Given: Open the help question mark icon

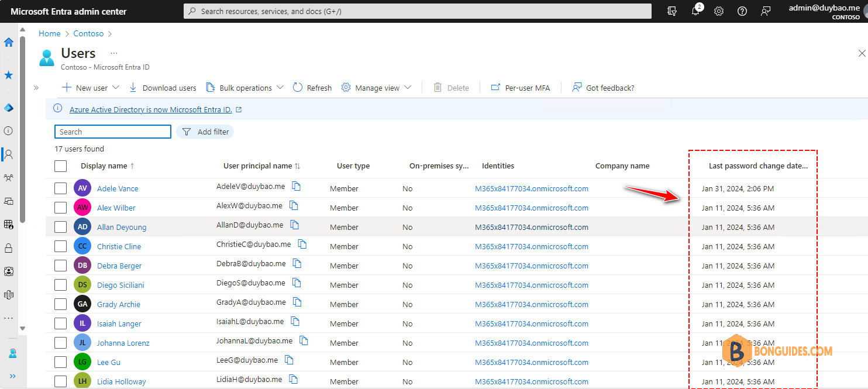Looking at the screenshot, I should coord(742,11).
